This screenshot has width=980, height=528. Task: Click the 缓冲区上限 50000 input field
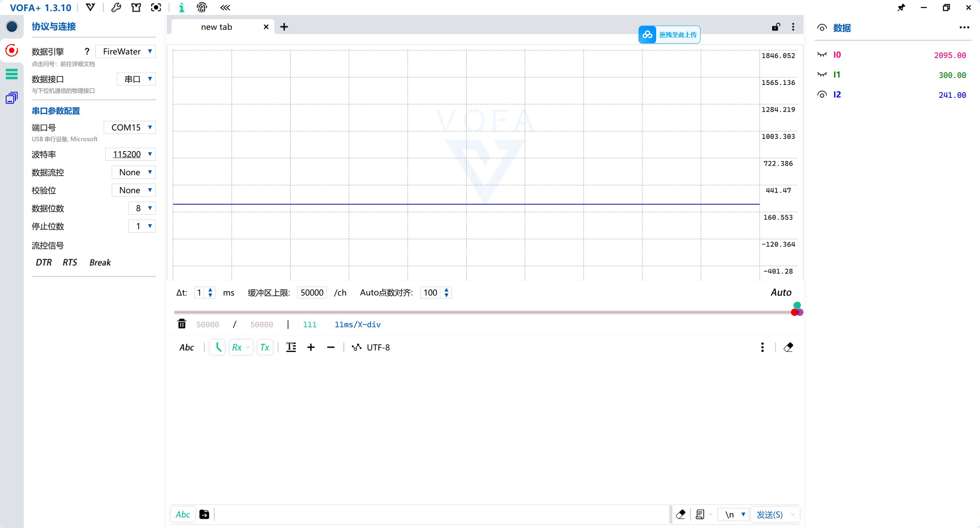click(312, 293)
